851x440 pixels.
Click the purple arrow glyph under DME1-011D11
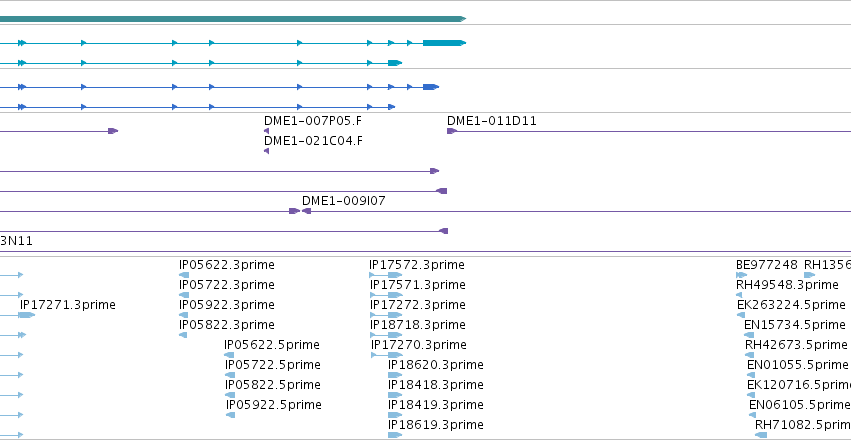point(452,131)
